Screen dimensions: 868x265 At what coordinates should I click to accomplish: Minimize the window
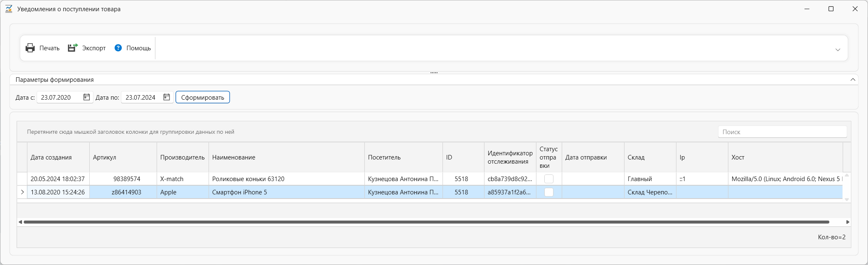tap(807, 9)
